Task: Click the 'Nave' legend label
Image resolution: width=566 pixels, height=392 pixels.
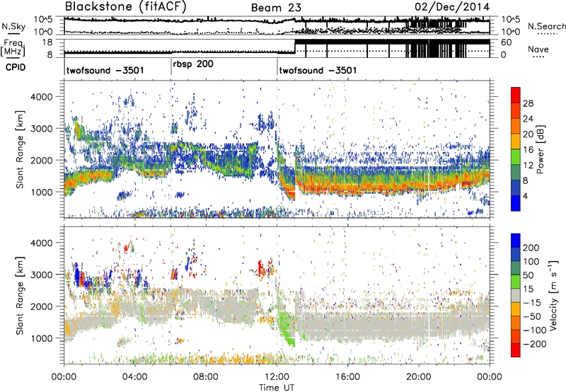Action: click(x=538, y=49)
